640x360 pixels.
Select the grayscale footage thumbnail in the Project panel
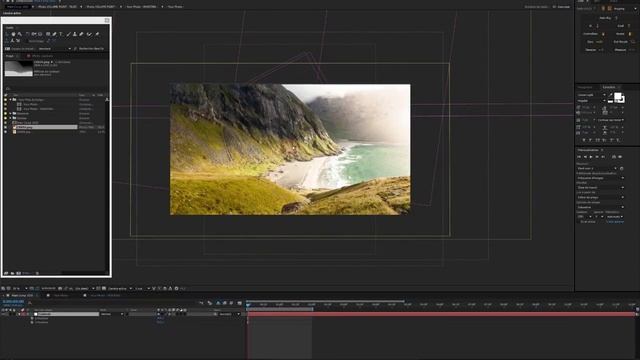(18, 69)
